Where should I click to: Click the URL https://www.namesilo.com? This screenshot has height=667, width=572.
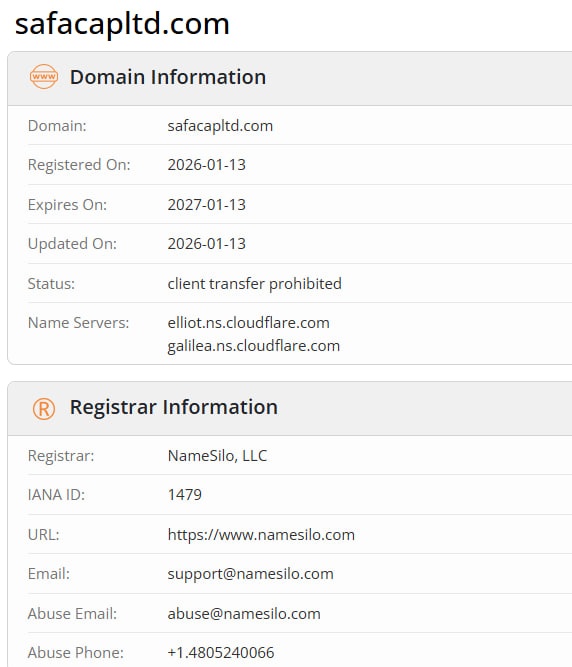pyautogui.click(x=261, y=535)
